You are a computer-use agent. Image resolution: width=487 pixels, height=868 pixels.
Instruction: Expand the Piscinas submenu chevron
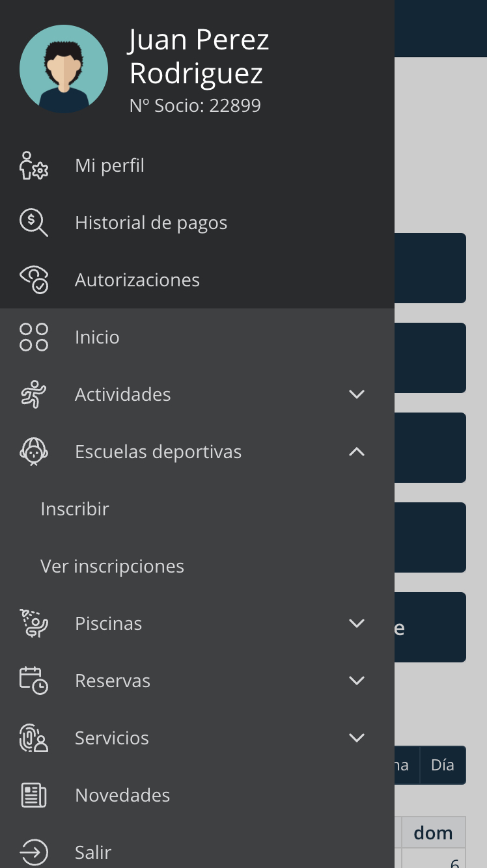(x=357, y=623)
